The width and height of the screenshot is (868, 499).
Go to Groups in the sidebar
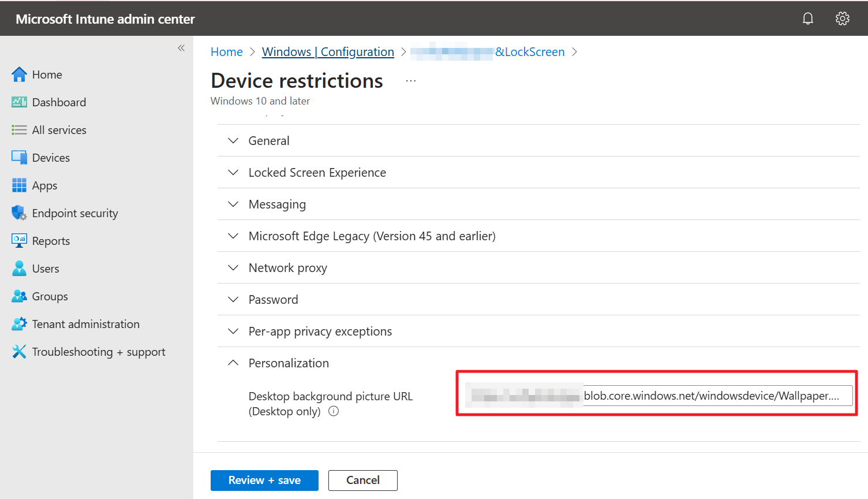coord(50,296)
